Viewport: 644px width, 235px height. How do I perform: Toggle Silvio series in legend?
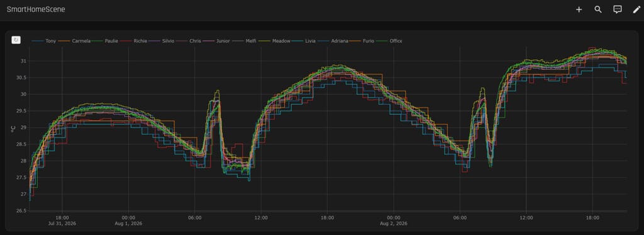pos(162,41)
